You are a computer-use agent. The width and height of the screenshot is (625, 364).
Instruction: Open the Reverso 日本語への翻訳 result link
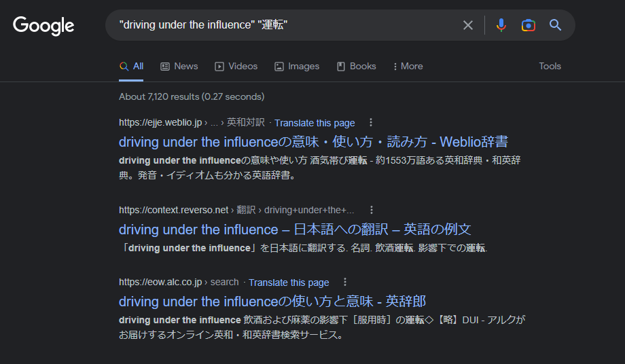(295, 230)
